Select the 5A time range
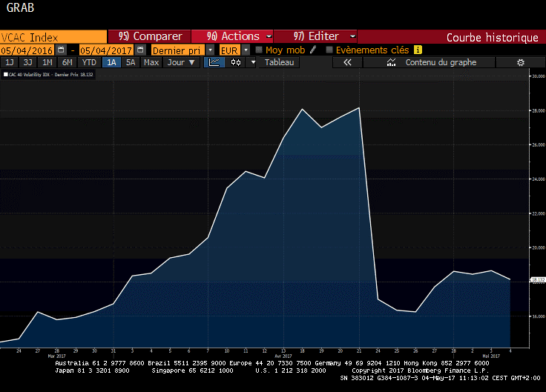 tap(131, 62)
